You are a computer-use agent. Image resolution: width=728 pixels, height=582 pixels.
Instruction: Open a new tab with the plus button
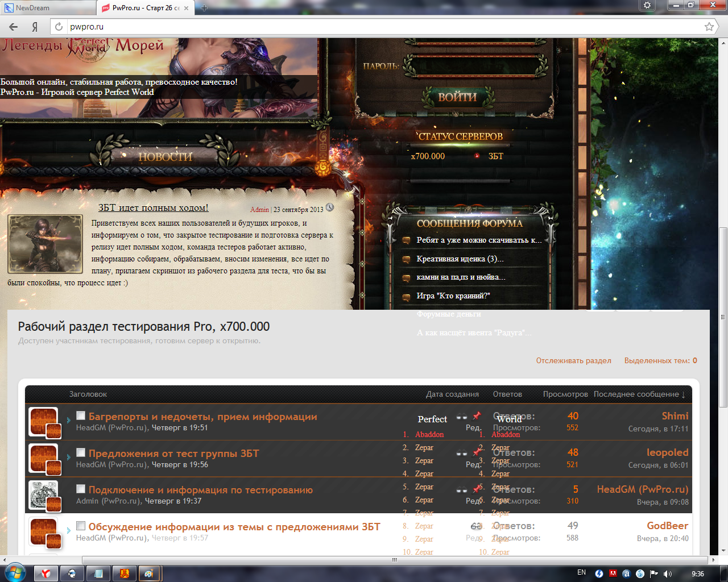204,8
